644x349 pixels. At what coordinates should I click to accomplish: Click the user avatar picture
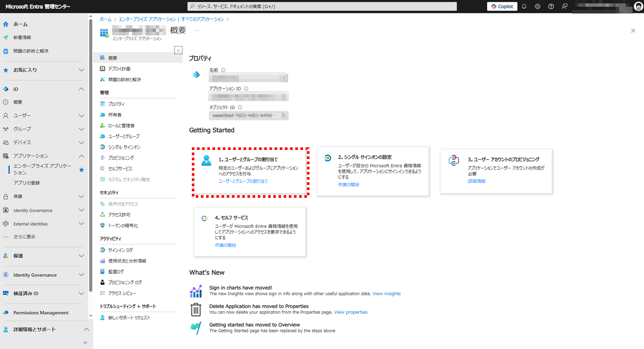638,6
